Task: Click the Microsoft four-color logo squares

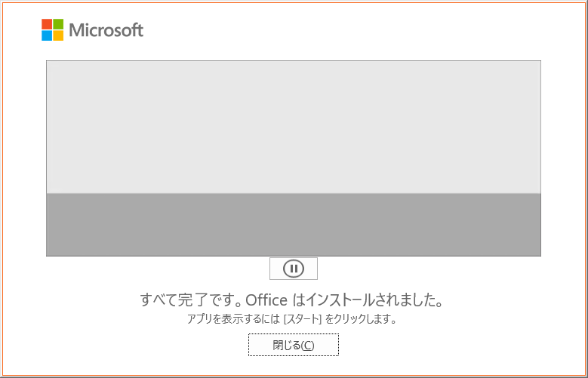Action: coord(53,29)
